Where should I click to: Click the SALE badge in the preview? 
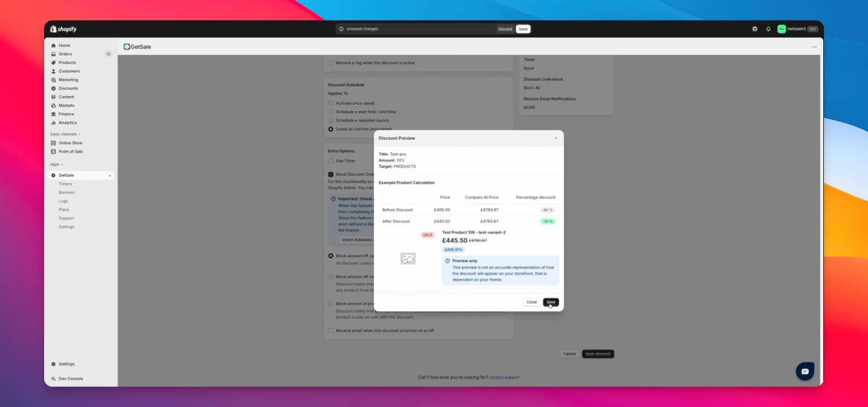(x=428, y=235)
